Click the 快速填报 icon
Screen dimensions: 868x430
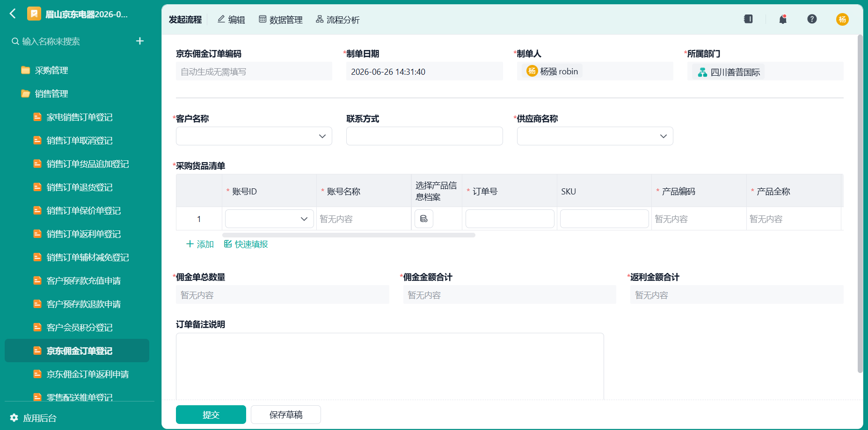[228, 244]
